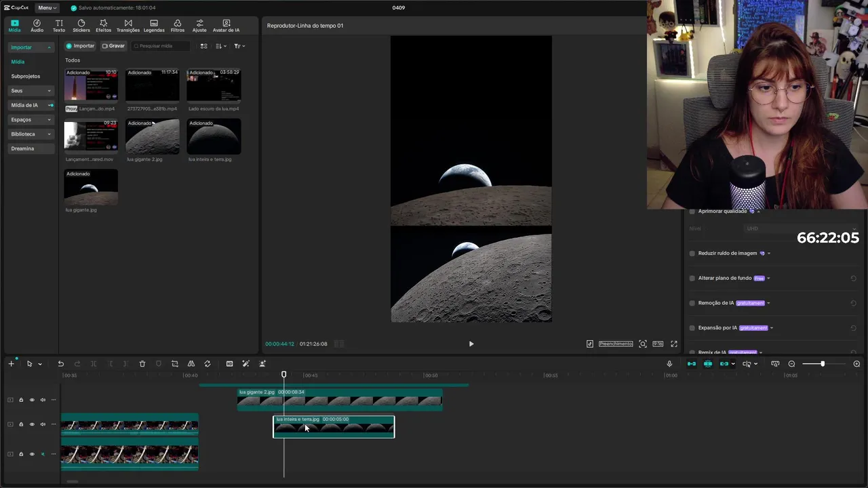Image resolution: width=868 pixels, height=488 pixels.
Task: Click the Importar button
Action: [x=80, y=46]
